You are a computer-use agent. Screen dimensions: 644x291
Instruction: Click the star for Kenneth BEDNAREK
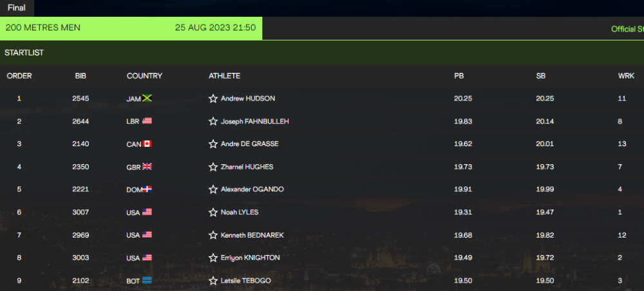click(213, 236)
